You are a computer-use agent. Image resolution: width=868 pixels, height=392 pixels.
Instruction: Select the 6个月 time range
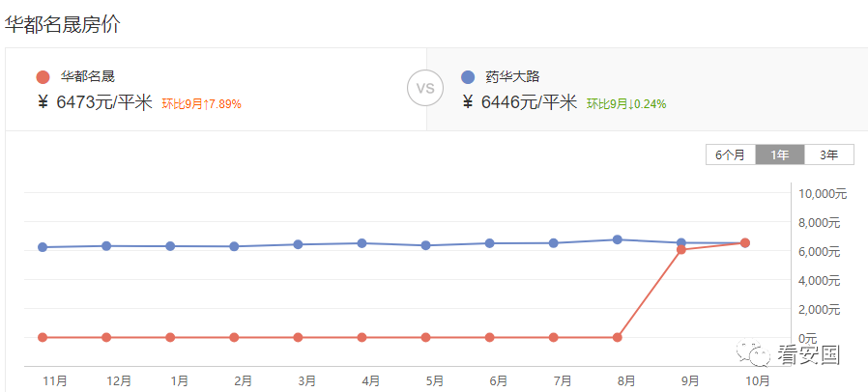click(731, 154)
